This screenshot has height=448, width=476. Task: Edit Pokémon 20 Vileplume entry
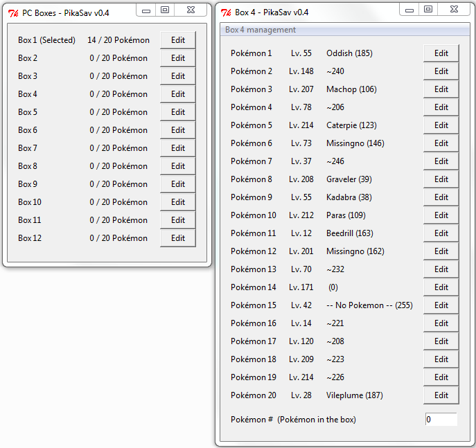441,395
